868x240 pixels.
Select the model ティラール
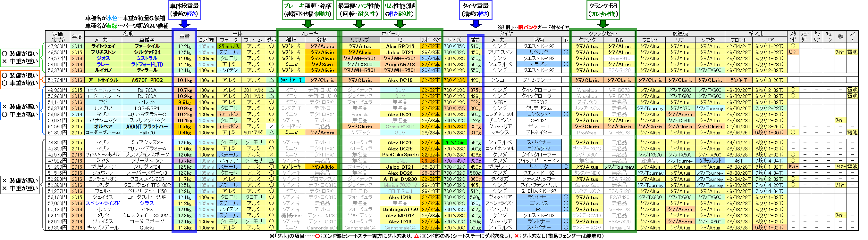click(x=147, y=70)
